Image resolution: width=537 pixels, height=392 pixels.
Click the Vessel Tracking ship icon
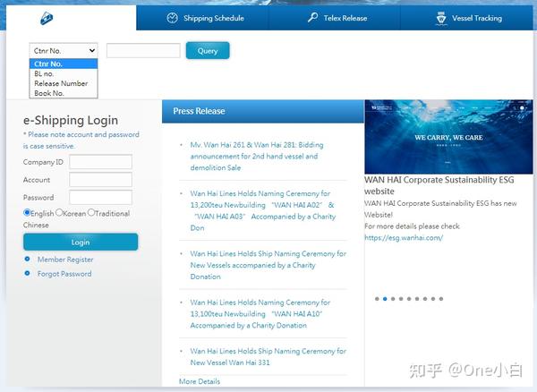pyautogui.click(x=441, y=18)
